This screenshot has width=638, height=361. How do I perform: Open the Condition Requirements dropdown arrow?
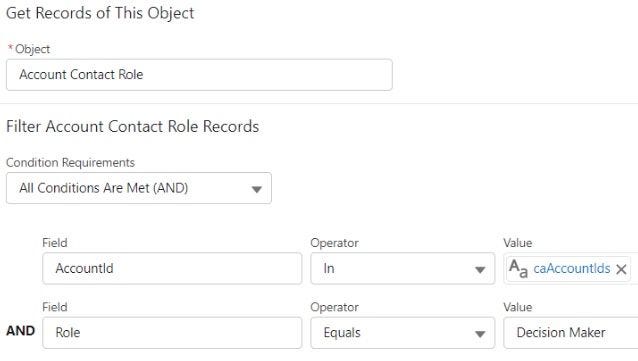(x=256, y=189)
